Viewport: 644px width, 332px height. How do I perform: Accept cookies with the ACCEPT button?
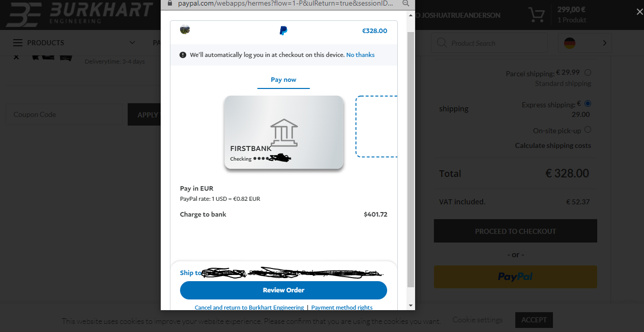[x=534, y=320]
